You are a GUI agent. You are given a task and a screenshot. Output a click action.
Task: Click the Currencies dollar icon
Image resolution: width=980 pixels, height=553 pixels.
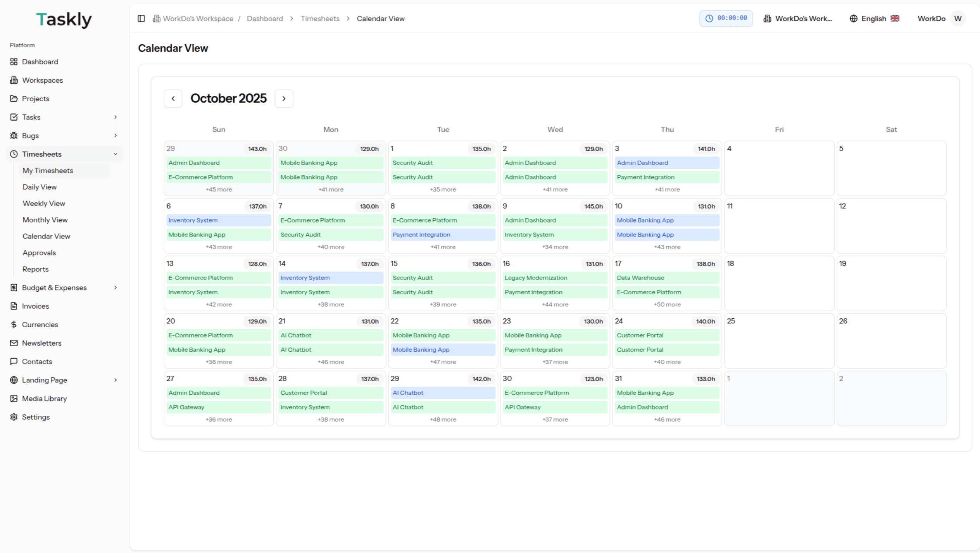click(14, 325)
